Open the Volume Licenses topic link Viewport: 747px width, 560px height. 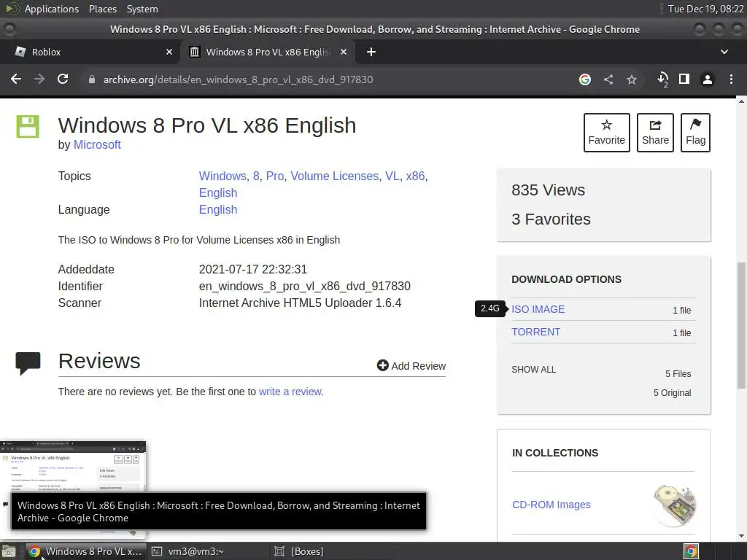(x=335, y=176)
